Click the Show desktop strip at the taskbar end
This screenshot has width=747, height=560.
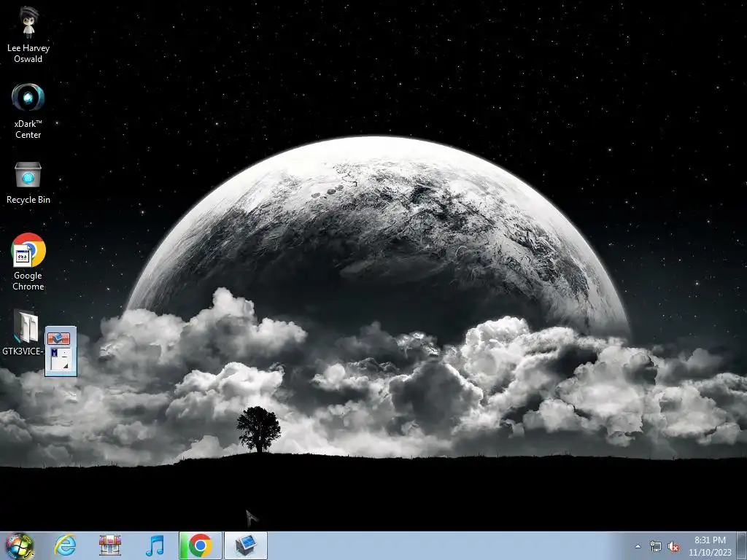click(742, 545)
